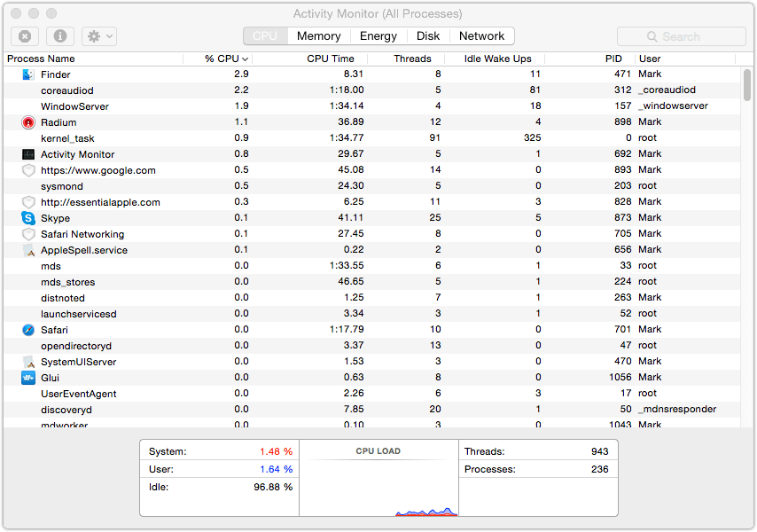
Task: Click the Activity Monitor row icon
Action: (x=28, y=154)
